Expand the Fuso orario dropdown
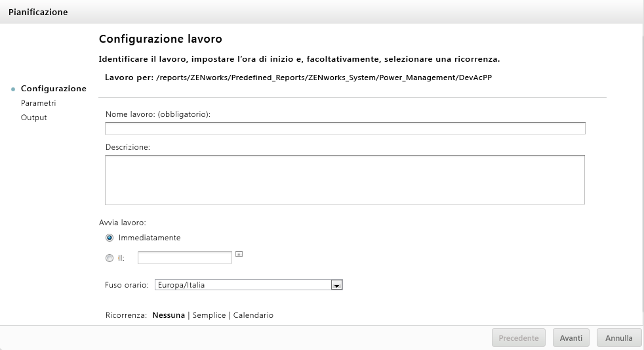The height and width of the screenshot is (350, 644). [336, 286]
